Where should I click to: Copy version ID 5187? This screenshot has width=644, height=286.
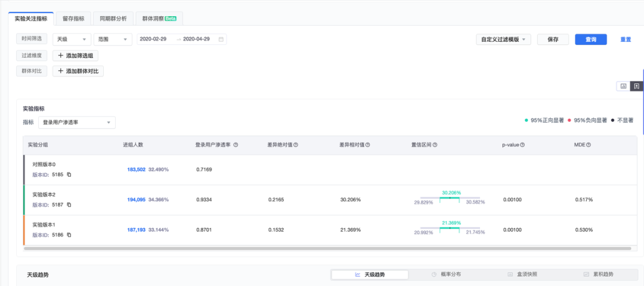click(x=69, y=205)
